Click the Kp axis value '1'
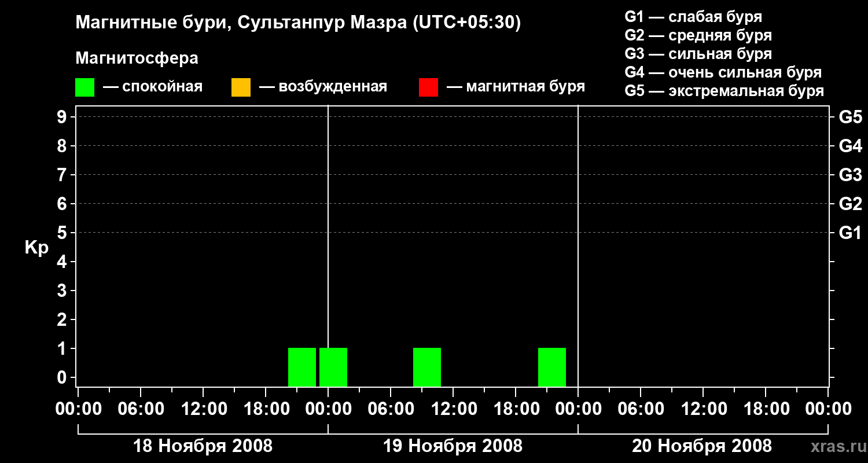 coord(63,348)
